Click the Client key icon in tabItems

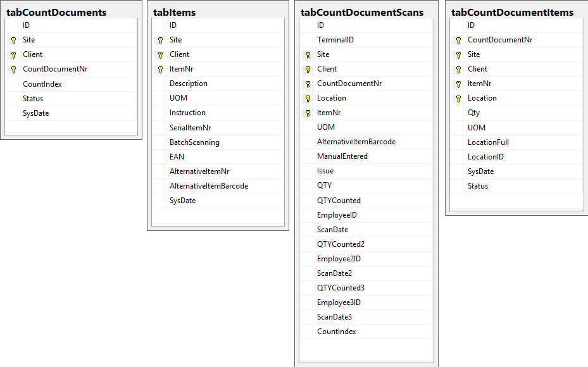point(160,55)
